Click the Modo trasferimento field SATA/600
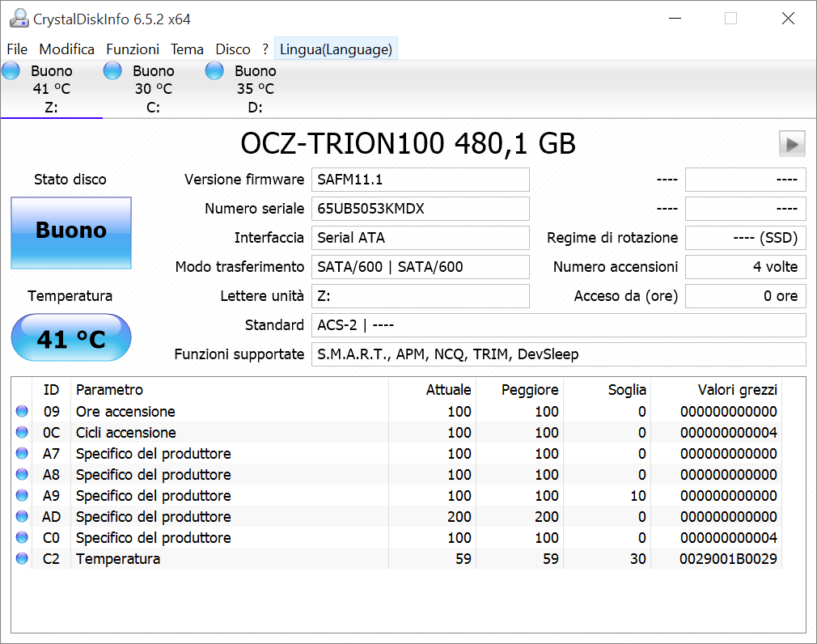Screen dimensions: 817x644 [x=421, y=267]
